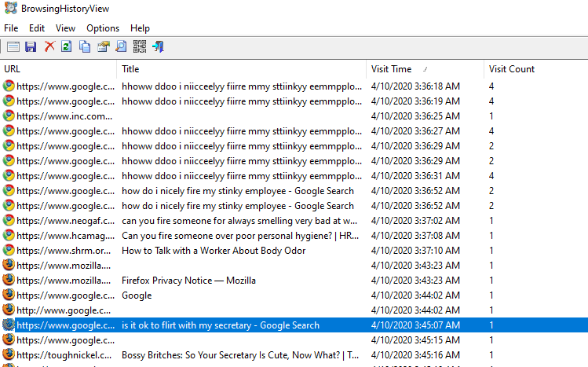
Task: Open Properties toolbar icon
Action: (x=103, y=46)
